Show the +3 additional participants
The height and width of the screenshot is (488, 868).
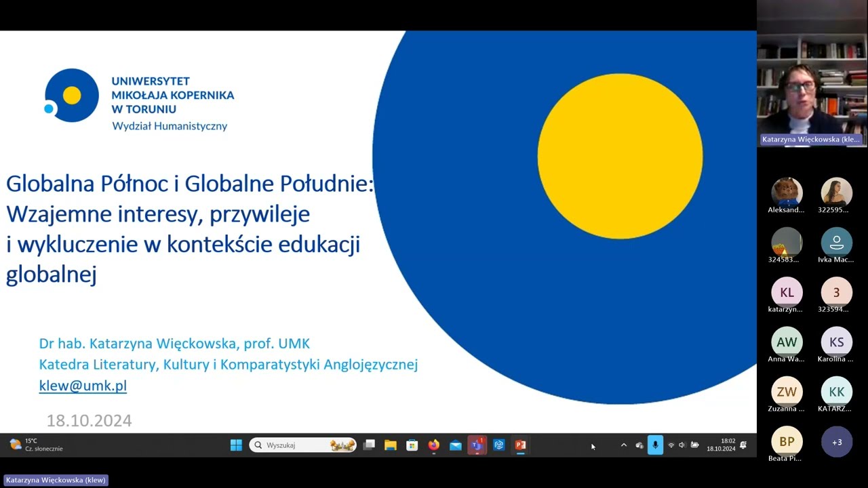836,442
